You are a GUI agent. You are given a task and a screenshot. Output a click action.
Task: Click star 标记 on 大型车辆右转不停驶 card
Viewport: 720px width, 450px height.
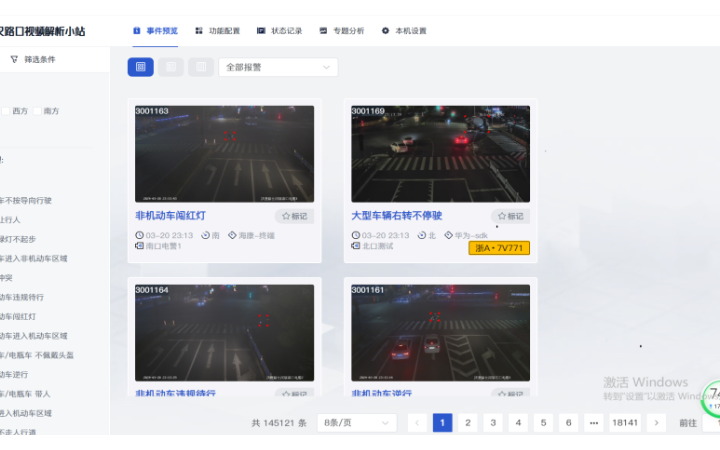coord(510,216)
